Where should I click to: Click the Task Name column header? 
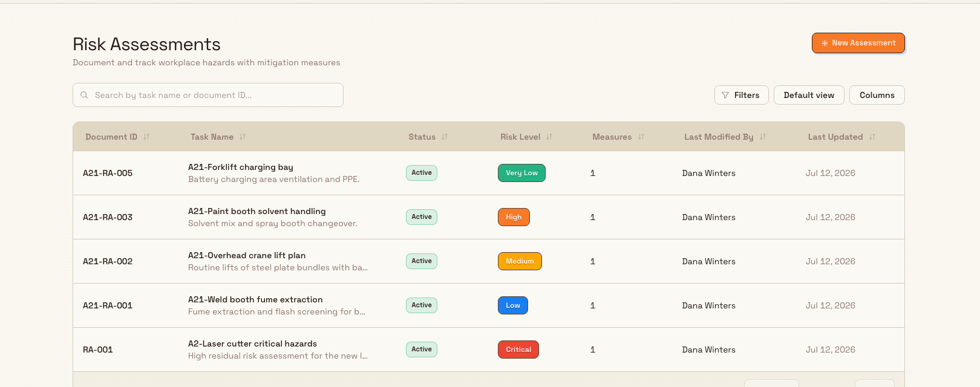tap(212, 137)
